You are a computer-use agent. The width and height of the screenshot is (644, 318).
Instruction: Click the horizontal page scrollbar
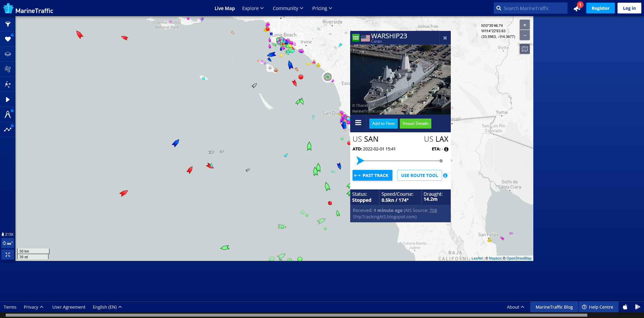tap(297, 315)
